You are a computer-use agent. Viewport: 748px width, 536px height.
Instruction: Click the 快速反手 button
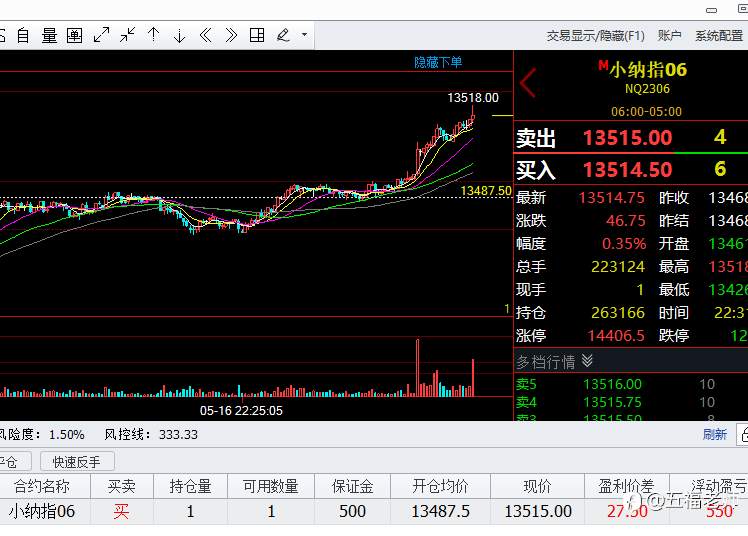point(77,462)
